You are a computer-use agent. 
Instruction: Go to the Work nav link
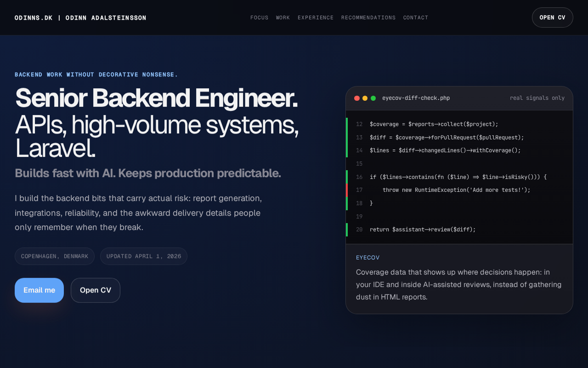[283, 17]
